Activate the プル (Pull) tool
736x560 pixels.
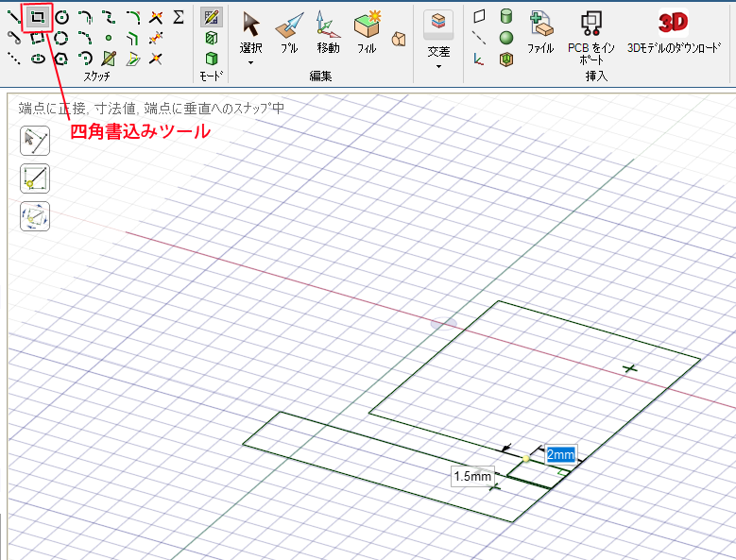pos(289,33)
